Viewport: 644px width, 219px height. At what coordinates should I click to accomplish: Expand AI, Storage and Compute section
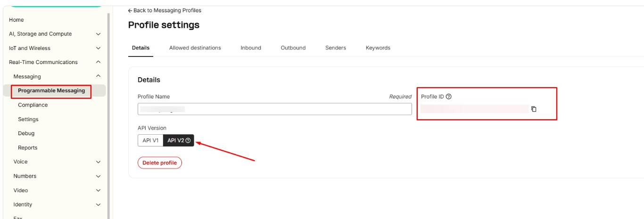click(98, 34)
